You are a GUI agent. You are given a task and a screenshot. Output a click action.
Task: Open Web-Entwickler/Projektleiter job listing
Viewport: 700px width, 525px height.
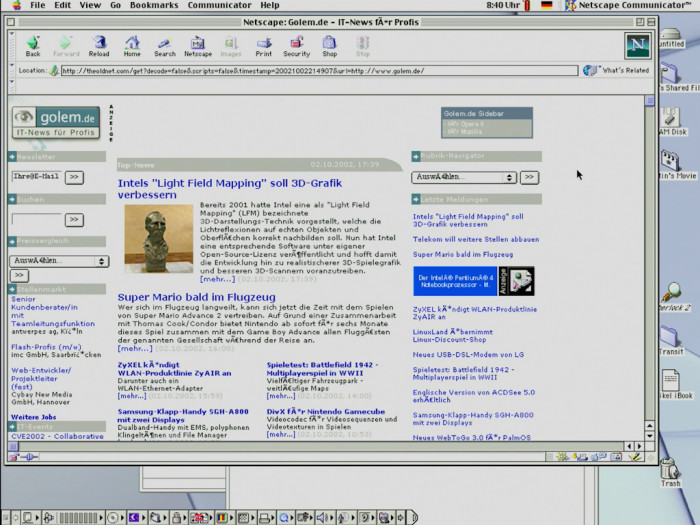coord(41,379)
